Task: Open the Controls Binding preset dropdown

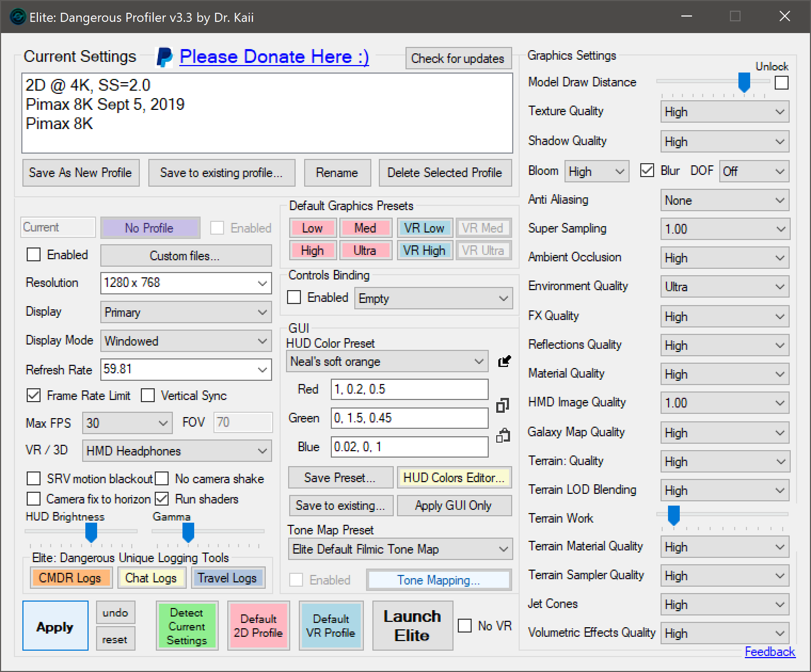Action: click(x=434, y=299)
